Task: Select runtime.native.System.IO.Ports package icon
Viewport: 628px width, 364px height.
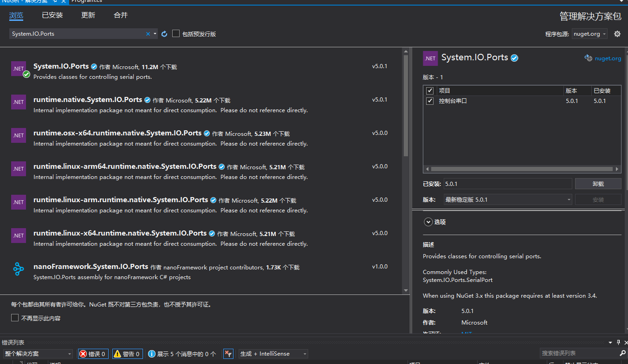Action: tap(19, 102)
